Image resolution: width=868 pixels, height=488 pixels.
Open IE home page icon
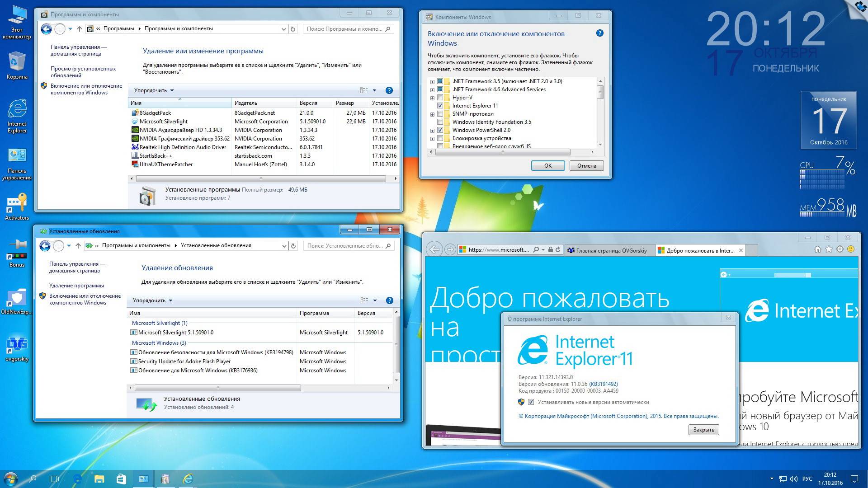click(x=817, y=249)
